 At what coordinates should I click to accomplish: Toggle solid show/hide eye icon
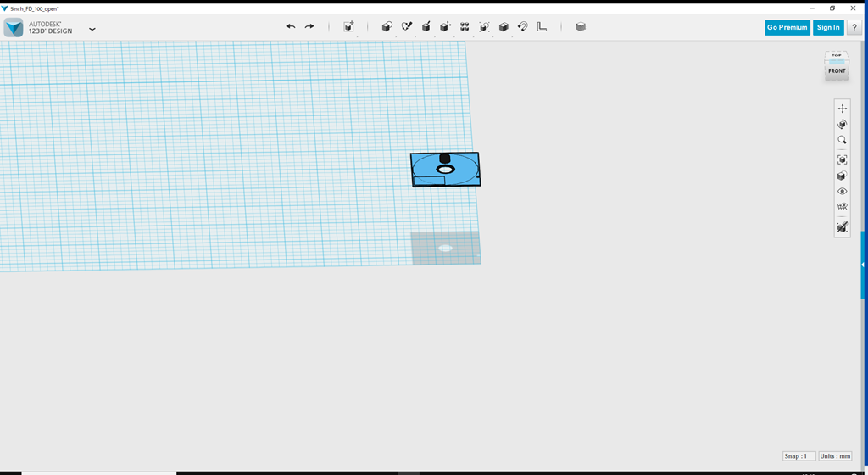(842, 192)
